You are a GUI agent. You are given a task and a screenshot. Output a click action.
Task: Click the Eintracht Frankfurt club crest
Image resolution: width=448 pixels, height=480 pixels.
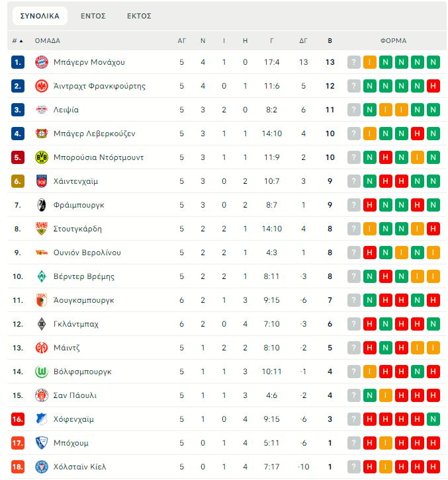click(42, 86)
